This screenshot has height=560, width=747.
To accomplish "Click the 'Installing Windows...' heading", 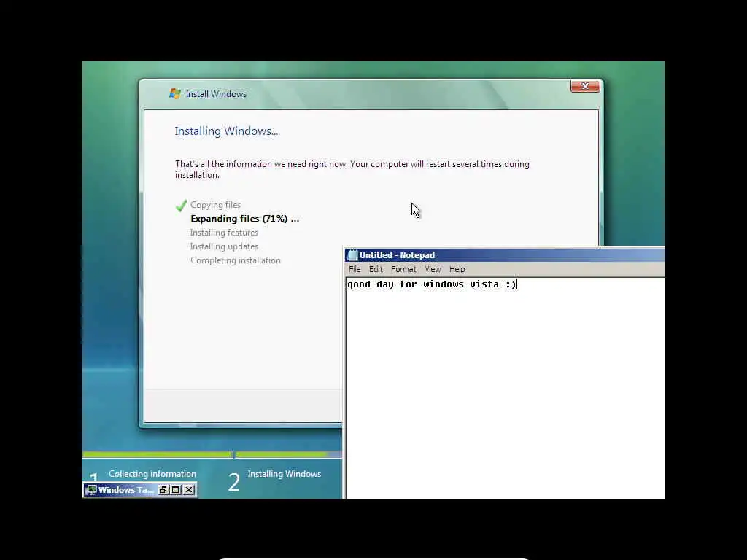I will [x=226, y=131].
